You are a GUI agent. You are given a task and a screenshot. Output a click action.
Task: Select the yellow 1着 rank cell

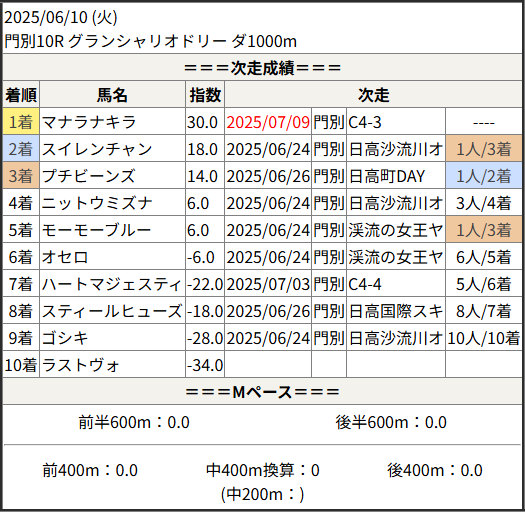coord(21,122)
